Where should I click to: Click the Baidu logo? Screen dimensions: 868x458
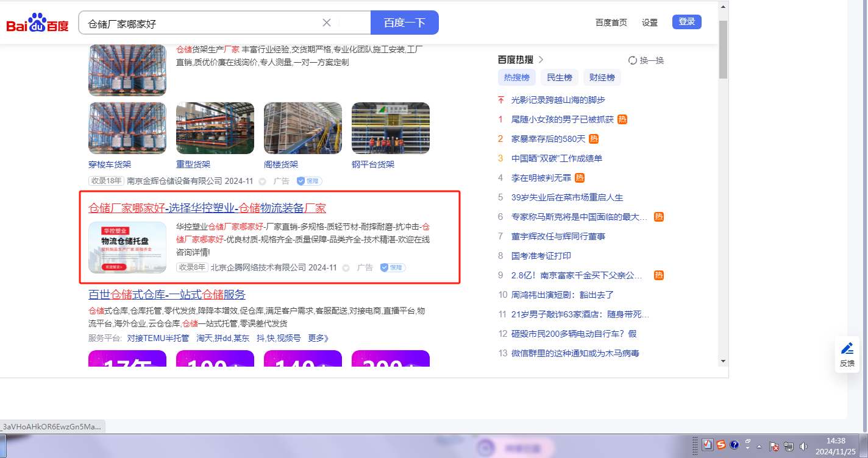(38, 24)
